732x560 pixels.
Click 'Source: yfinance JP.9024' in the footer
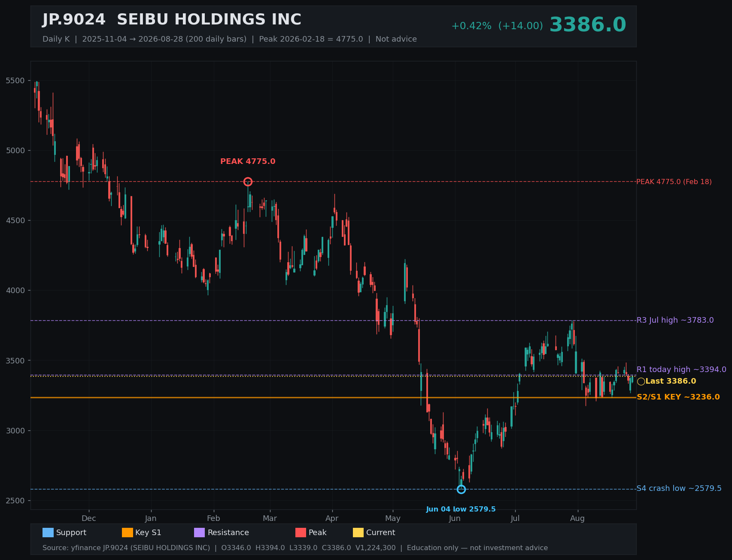click(x=85, y=548)
